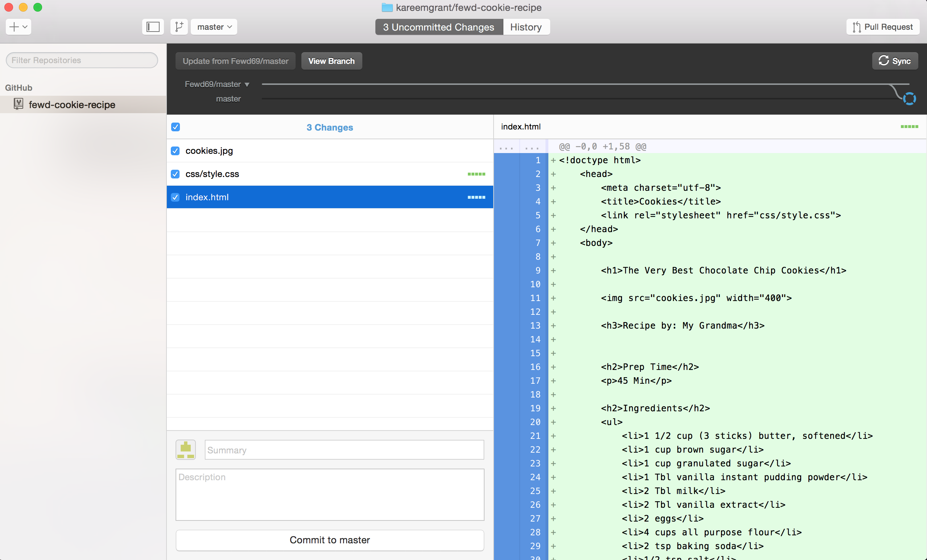The image size is (927, 560).
Task: Click green change dots in diff header
Action: pos(909,127)
